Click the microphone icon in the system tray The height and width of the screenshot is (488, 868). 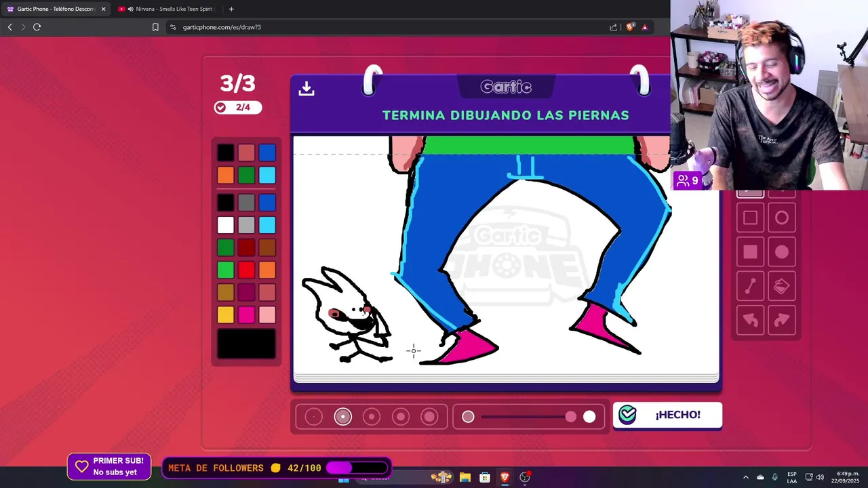click(x=775, y=477)
